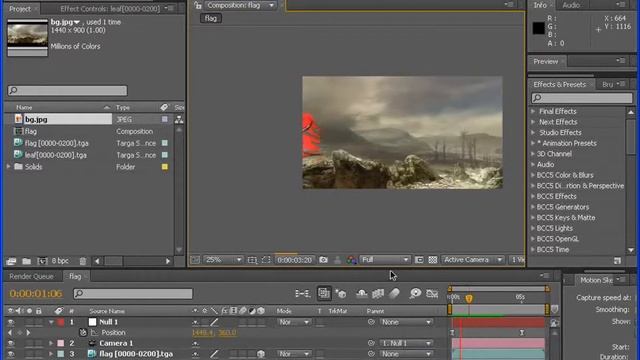Viewport: 640px width, 360px height.
Task: Expand the Animation Presets category
Action: pos(533,143)
